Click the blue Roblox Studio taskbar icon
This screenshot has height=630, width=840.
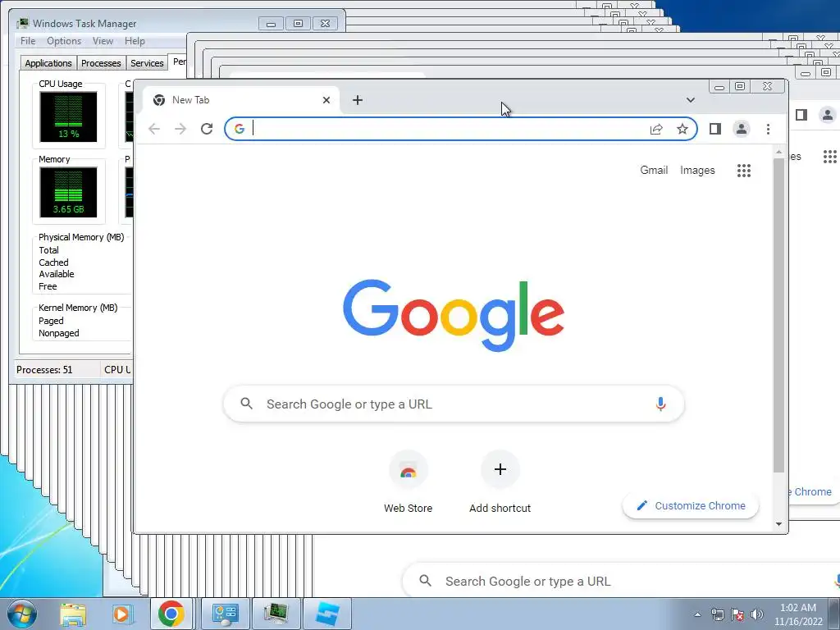(327, 614)
